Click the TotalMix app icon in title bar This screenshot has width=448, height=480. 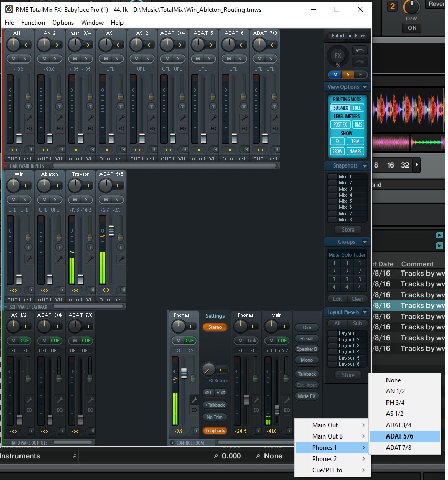point(9,10)
